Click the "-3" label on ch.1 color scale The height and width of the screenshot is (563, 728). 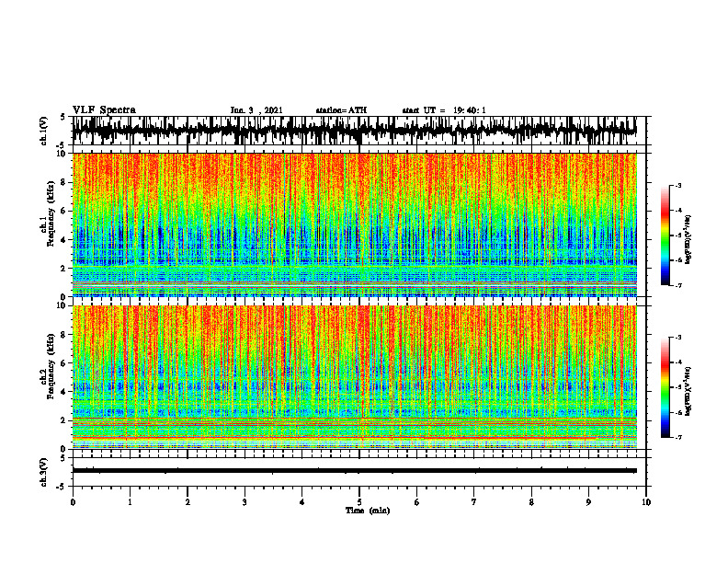pyautogui.click(x=678, y=186)
